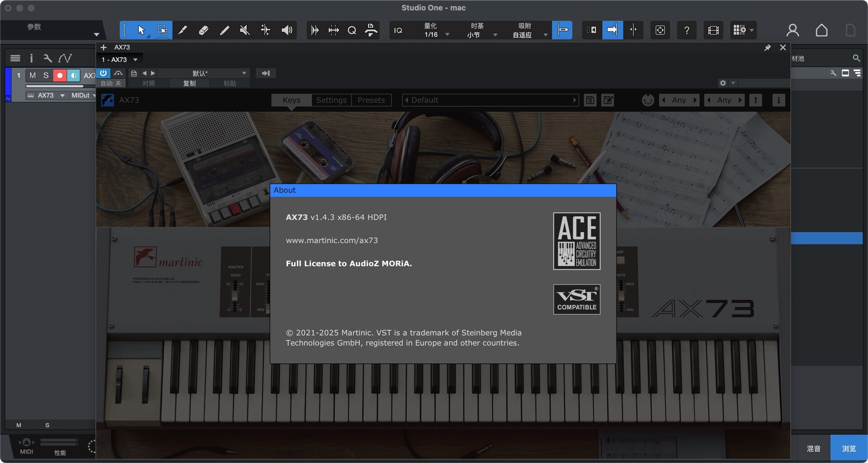Open the plugin gear settings icon
Viewport: 868px width, 463px height.
click(723, 83)
